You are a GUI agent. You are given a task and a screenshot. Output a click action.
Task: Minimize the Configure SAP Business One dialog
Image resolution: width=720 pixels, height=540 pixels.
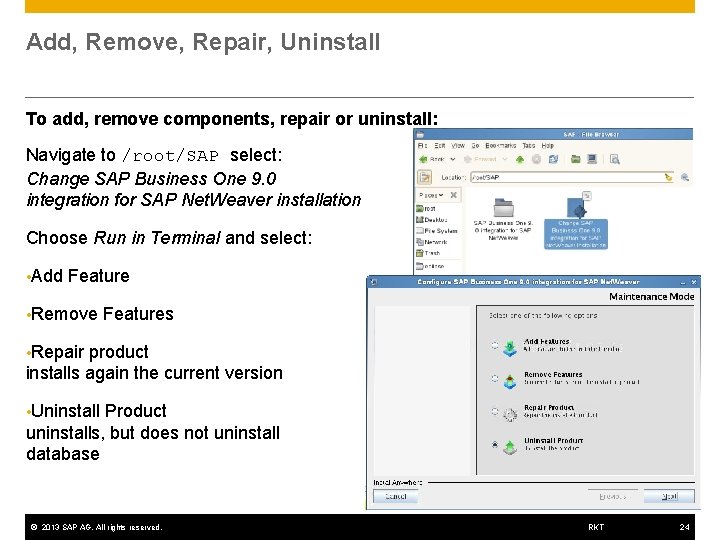pyautogui.click(x=683, y=282)
